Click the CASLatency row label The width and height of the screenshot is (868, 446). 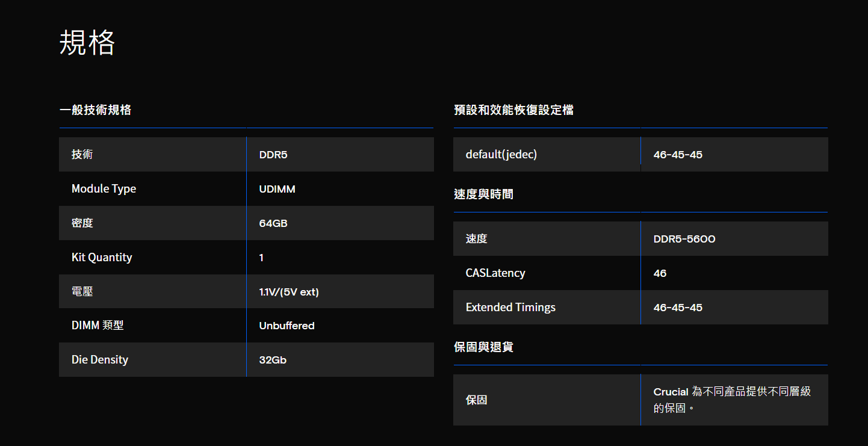[495, 273]
